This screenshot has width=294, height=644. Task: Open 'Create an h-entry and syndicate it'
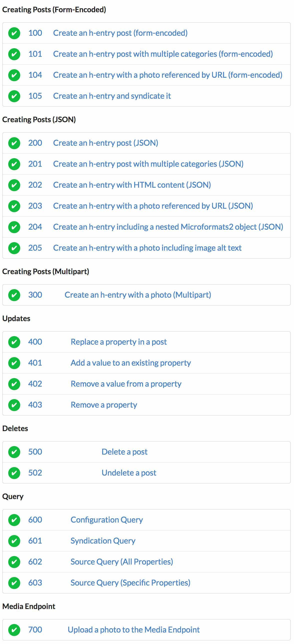[x=112, y=96]
